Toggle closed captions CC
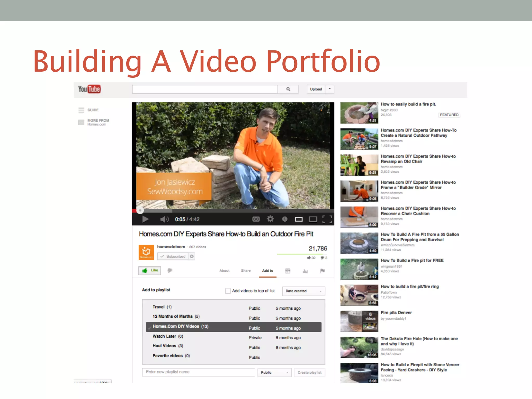Image resolution: width=532 pixels, height=399 pixels. click(256, 219)
